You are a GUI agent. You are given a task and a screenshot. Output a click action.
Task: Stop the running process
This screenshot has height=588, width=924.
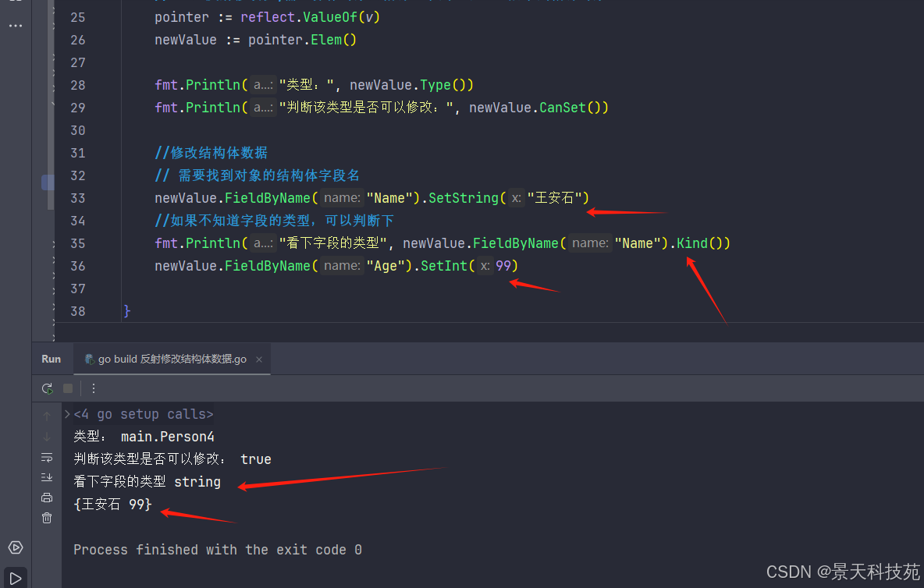68,388
